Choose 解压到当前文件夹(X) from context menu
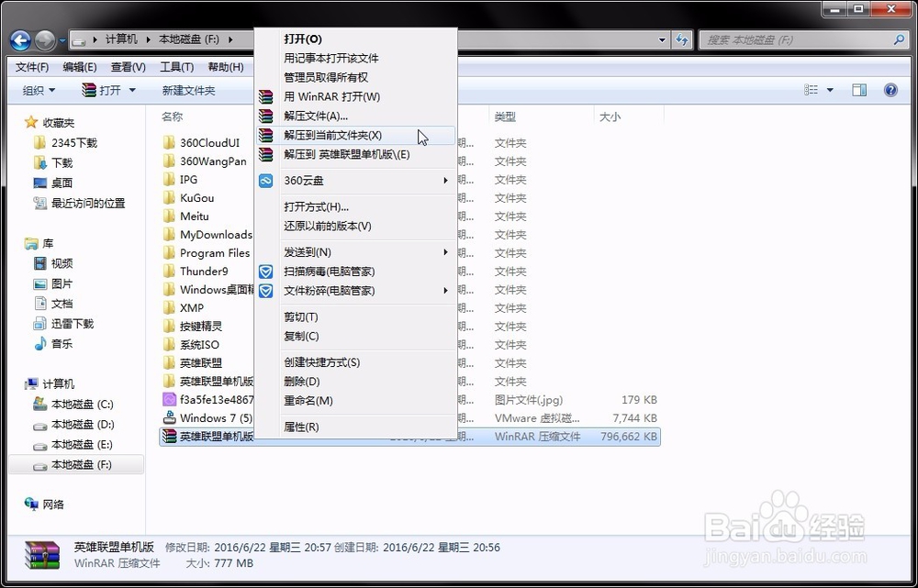Image resolution: width=918 pixels, height=588 pixels. click(356, 135)
